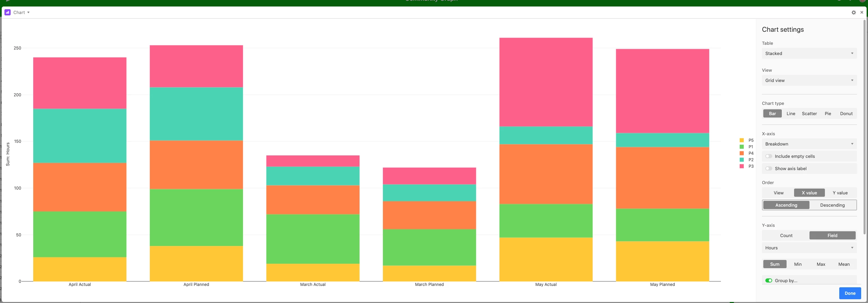Open the X-axis Breakdown dropdown
868x303 pixels.
(x=809, y=144)
